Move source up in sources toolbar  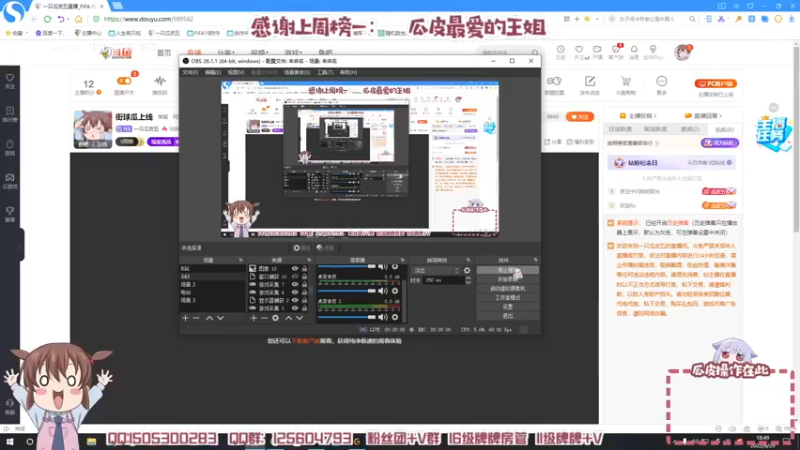click(x=288, y=318)
